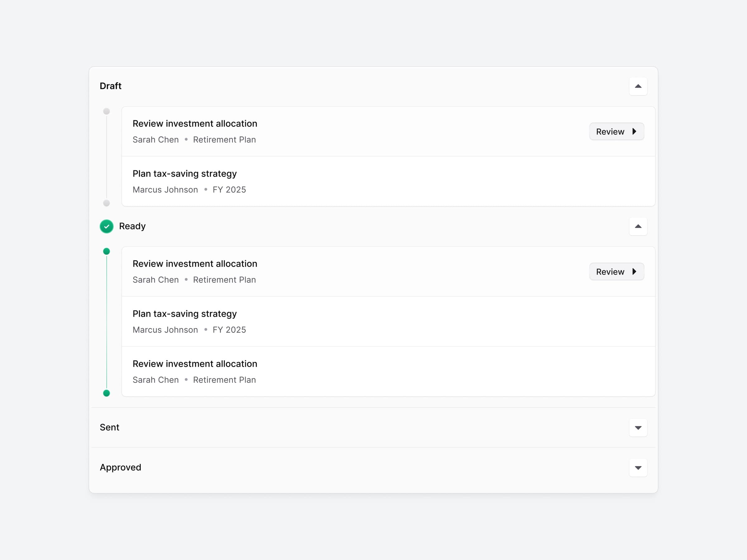Click FY 2025 in Draft section
Image resolution: width=747 pixels, height=560 pixels.
(x=229, y=190)
